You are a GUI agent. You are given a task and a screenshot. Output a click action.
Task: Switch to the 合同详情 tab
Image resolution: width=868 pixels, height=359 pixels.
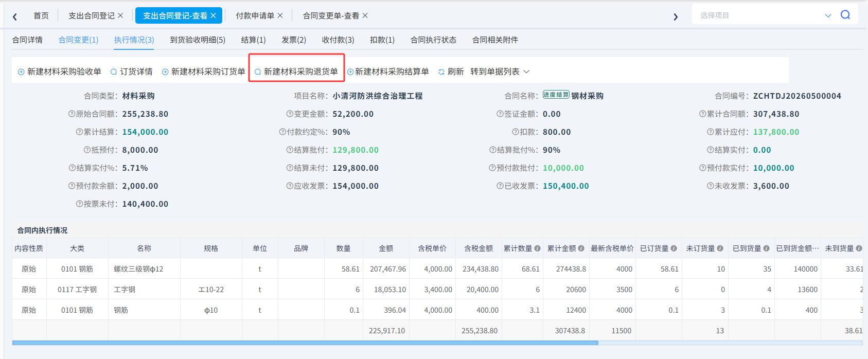click(27, 40)
